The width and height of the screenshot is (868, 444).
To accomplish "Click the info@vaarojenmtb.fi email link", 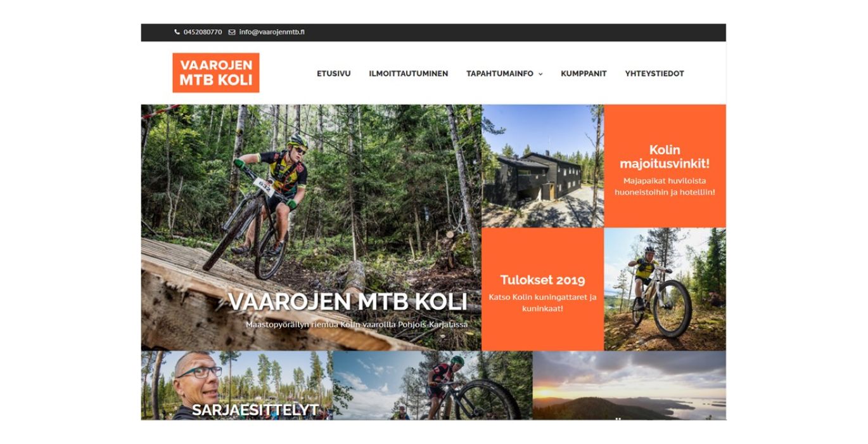I will pyautogui.click(x=272, y=32).
